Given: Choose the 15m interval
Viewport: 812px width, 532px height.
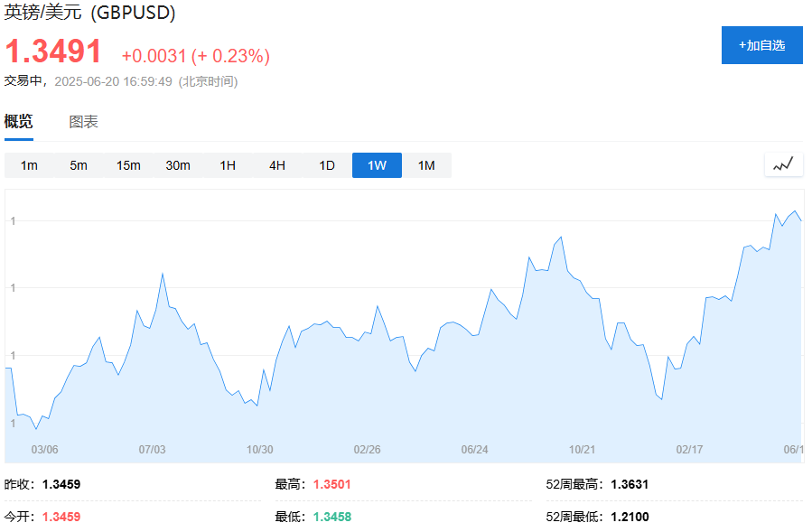Looking at the screenshot, I should coord(128,165).
